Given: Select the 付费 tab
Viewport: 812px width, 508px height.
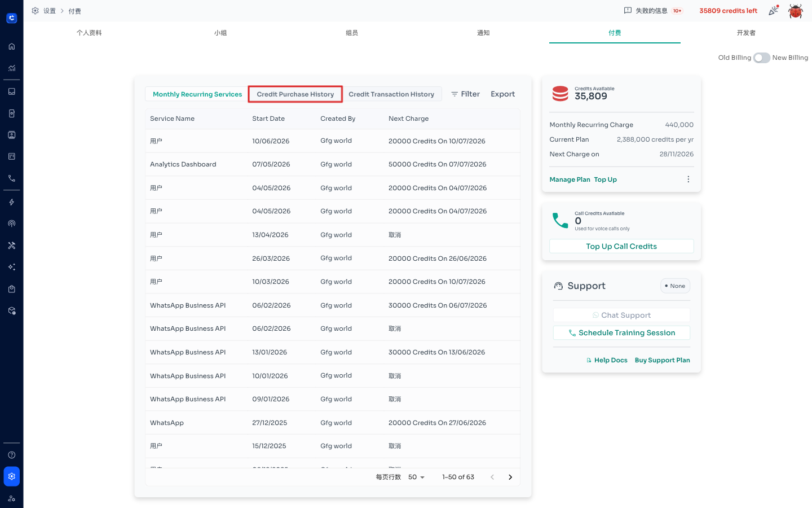Looking at the screenshot, I should (x=615, y=33).
